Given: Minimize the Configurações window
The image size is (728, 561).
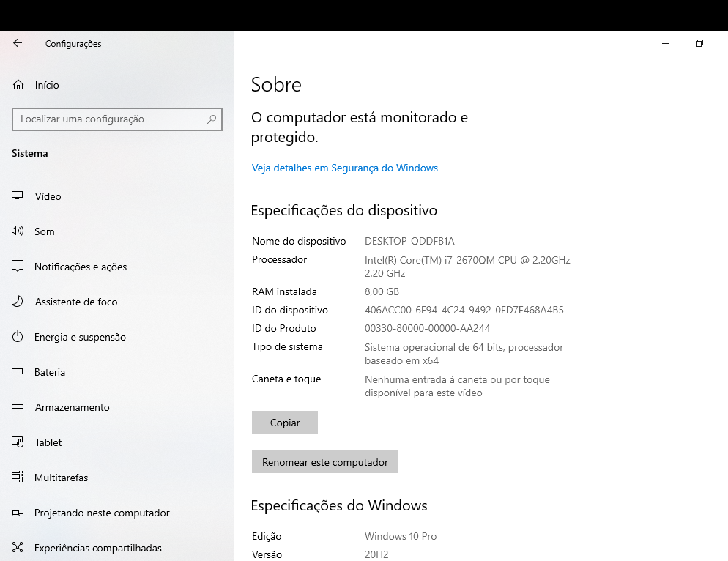Looking at the screenshot, I should [665, 43].
